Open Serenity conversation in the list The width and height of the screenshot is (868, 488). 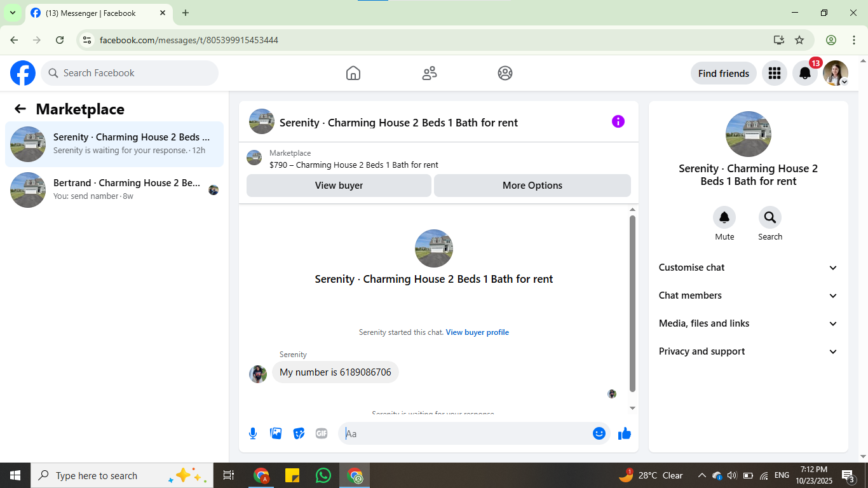114,144
